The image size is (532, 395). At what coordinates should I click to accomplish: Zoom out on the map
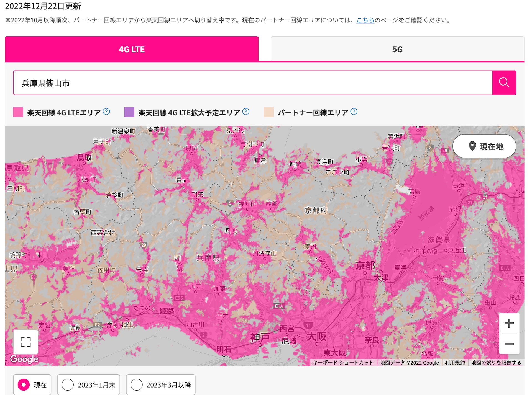(x=509, y=344)
